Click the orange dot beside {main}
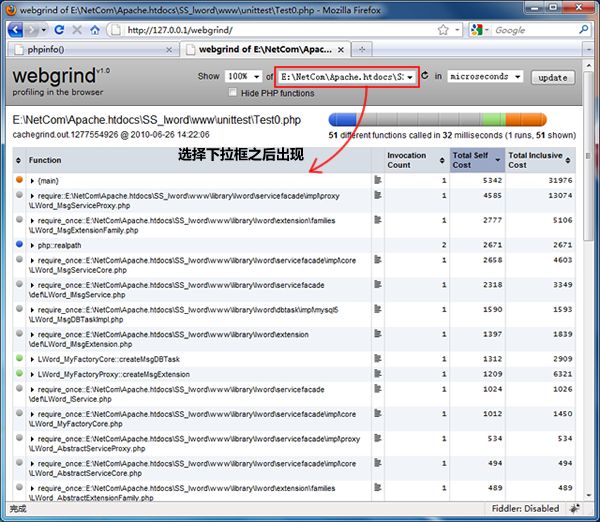The height and width of the screenshot is (522, 600). (x=19, y=179)
